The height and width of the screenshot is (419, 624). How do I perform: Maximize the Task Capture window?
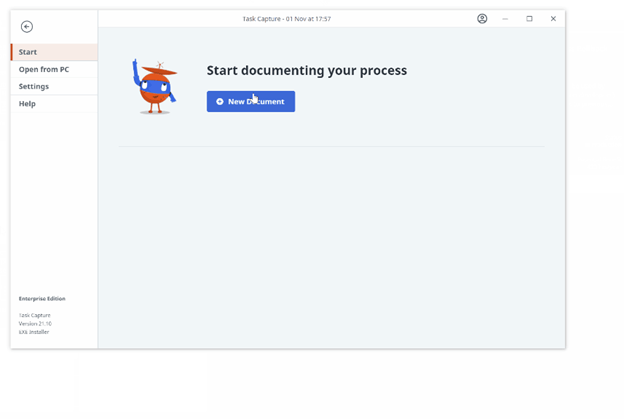pyautogui.click(x=529, y=19)
